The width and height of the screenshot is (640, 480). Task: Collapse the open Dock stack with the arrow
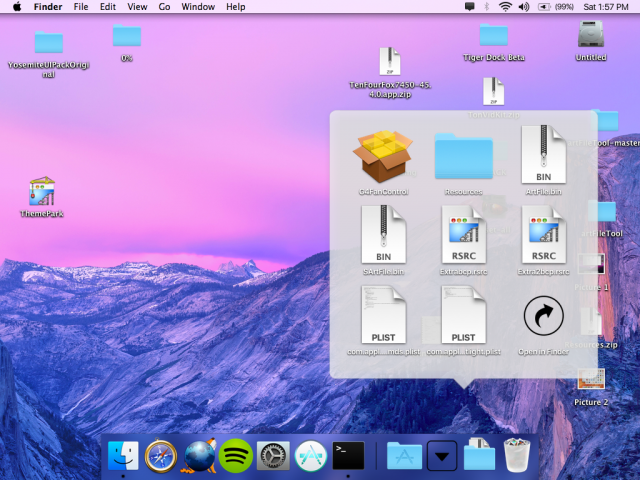coord(442,456)
